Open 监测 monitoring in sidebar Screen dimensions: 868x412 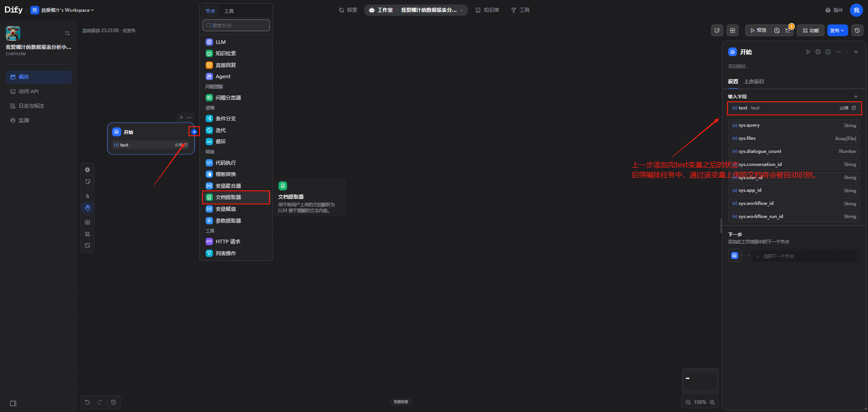point(39,120)
